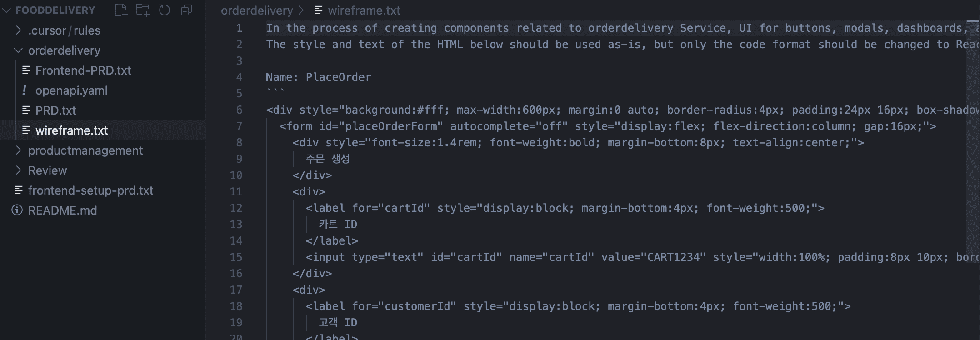Refresh the explorer file tree
980x340 pixels.
165,10
